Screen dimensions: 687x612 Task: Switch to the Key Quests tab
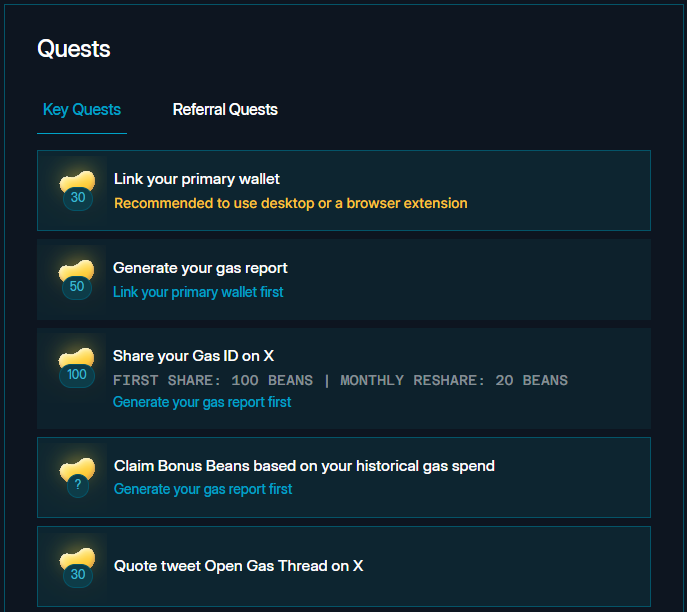(x=82, y=110)
